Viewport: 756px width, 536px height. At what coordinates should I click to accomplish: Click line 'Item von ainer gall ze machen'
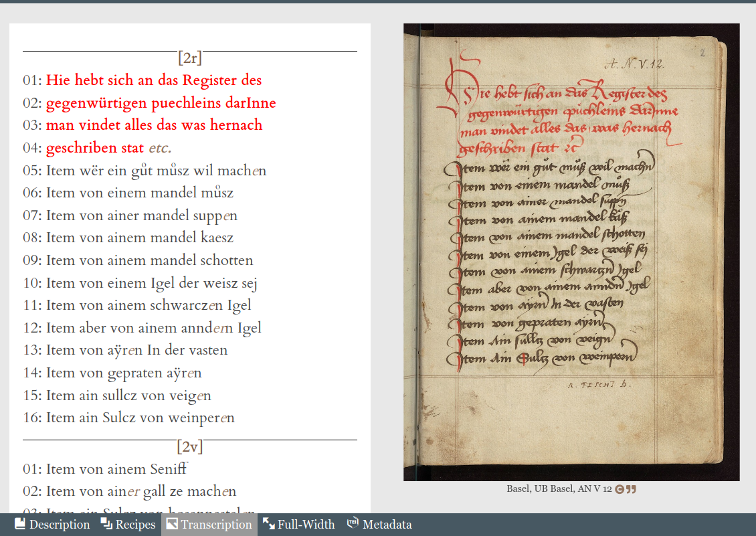[x=141, y=491]
